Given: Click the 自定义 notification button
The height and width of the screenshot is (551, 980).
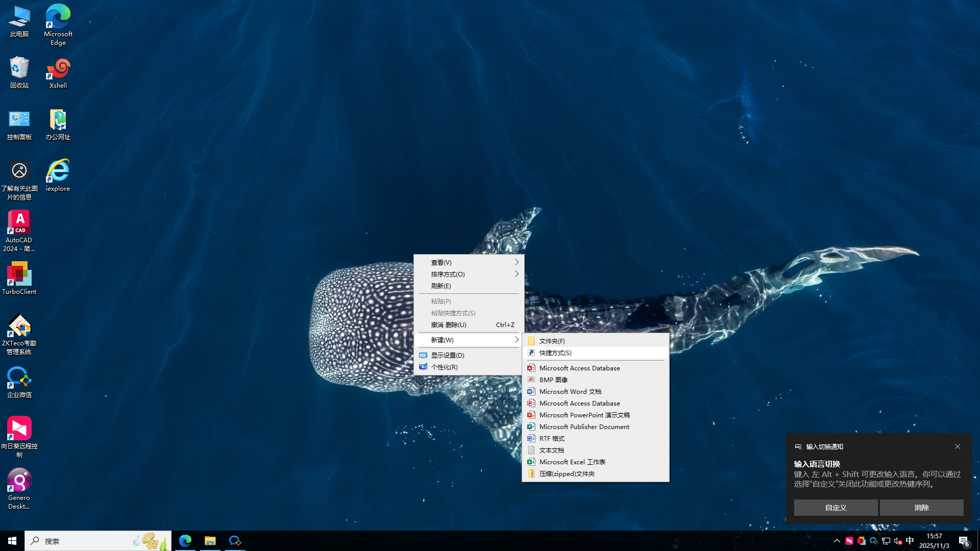Looking at the screenshot, I should (x=836, y=508).
